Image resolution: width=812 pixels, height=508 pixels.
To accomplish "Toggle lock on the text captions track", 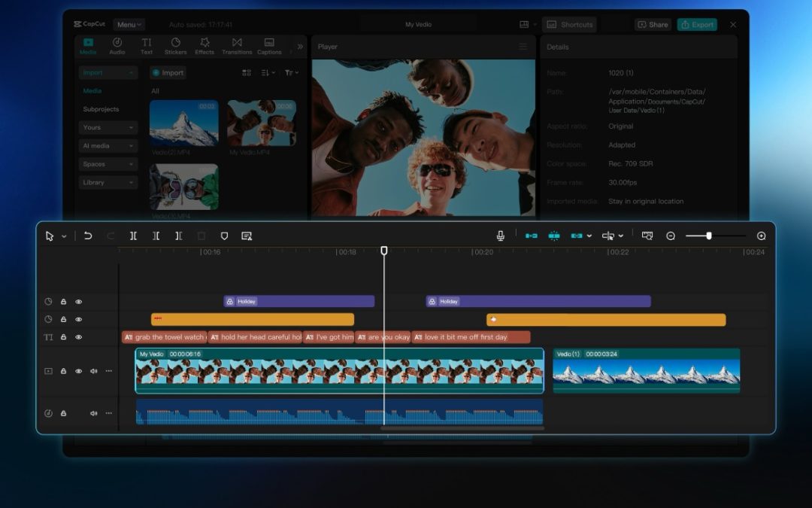I will pyautogui.click(x=63, y=337).
